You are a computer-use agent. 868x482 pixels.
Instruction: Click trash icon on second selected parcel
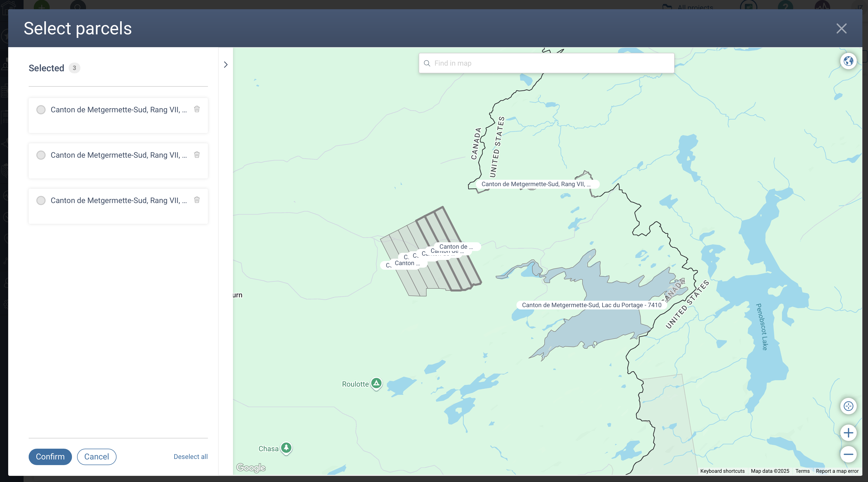(197, 155)
